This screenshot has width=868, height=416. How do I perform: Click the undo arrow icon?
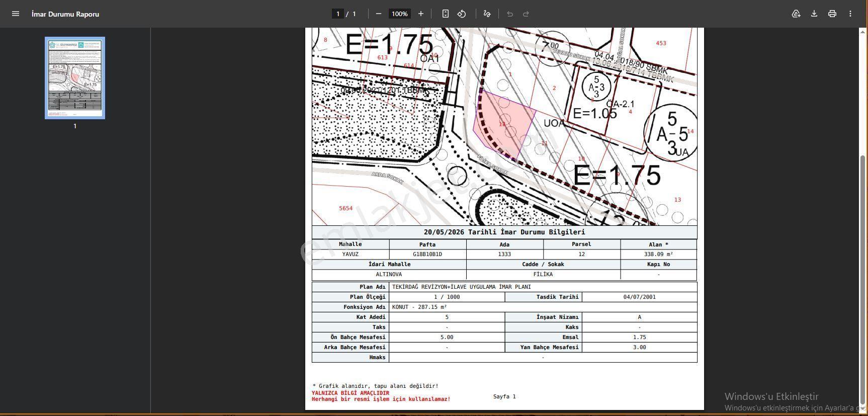click(x=510, y=14)
